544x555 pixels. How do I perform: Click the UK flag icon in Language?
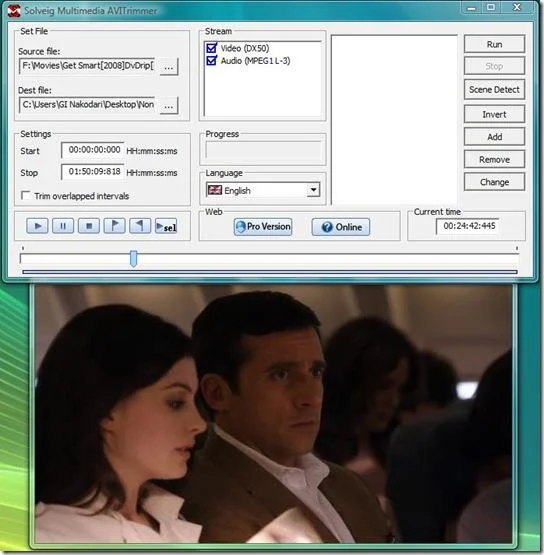pos(214,190)
